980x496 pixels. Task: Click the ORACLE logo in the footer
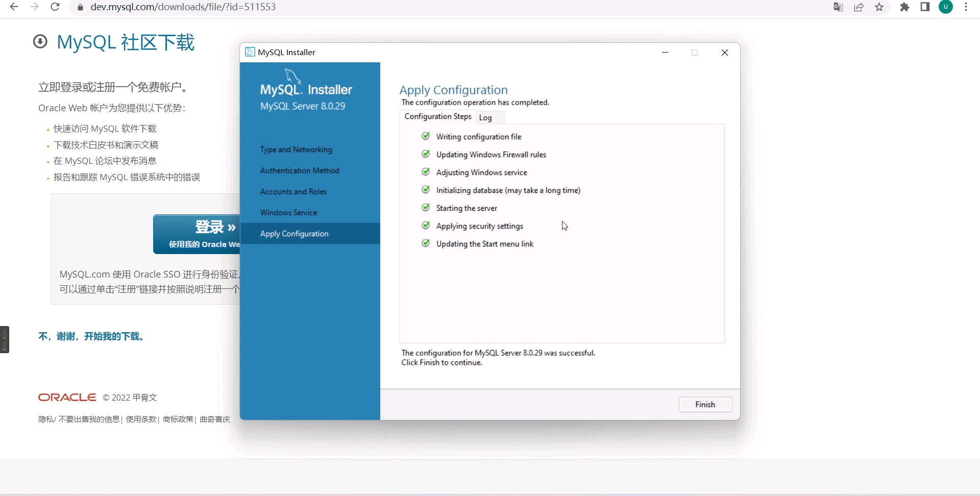click(x=67, y=398)
